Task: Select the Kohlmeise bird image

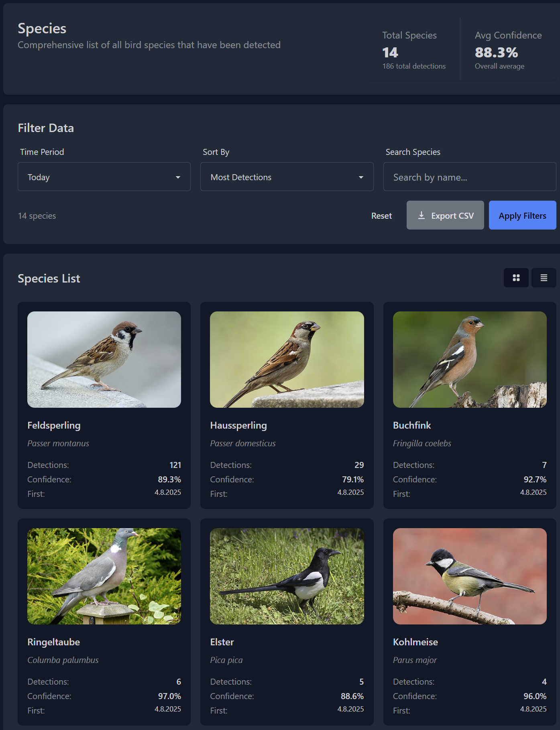Action: pos(469,576)
